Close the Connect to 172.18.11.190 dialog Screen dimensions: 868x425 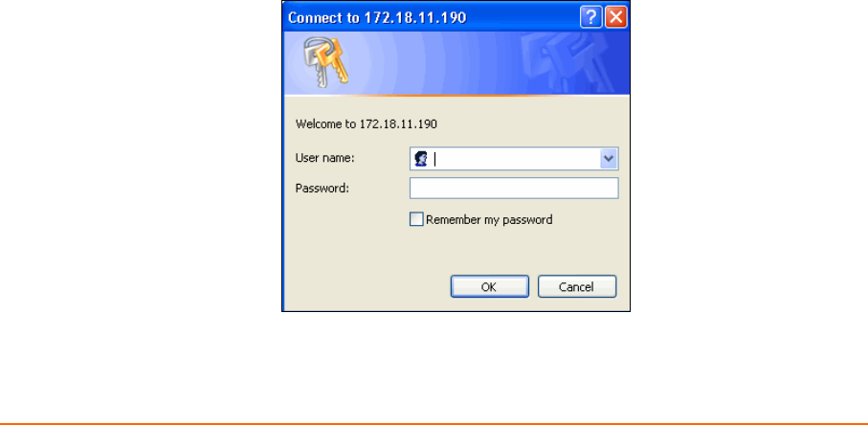(x=615, y=17)
